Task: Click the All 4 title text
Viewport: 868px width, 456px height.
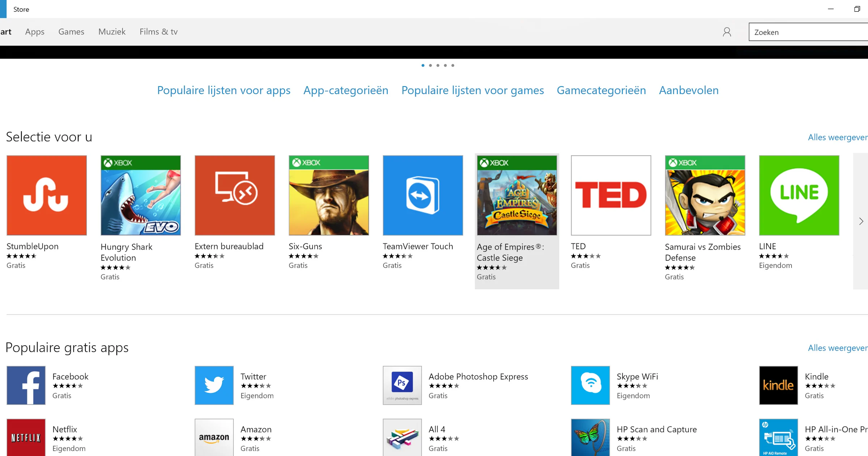Action: (x=437, y=429)
